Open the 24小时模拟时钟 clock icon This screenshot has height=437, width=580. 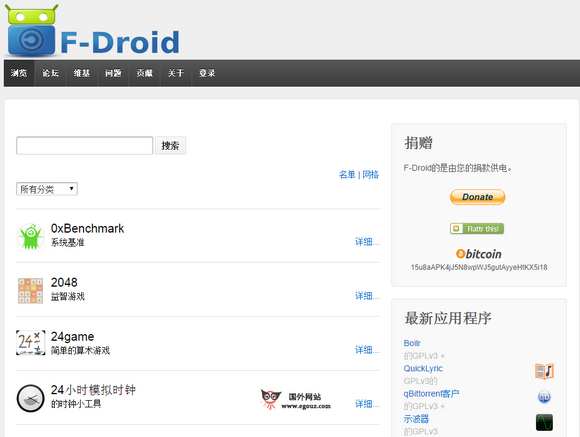pyautogui.click(x=30, y=398)
